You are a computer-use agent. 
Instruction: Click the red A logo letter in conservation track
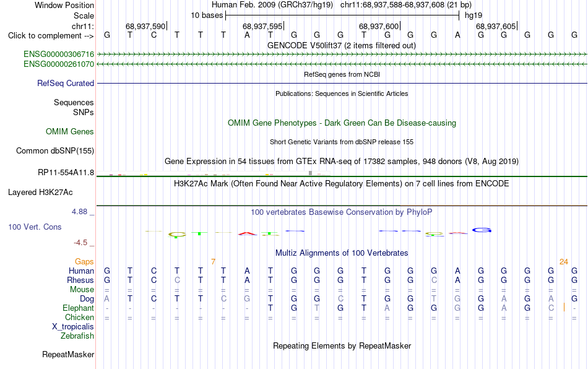tap(248, 233)
